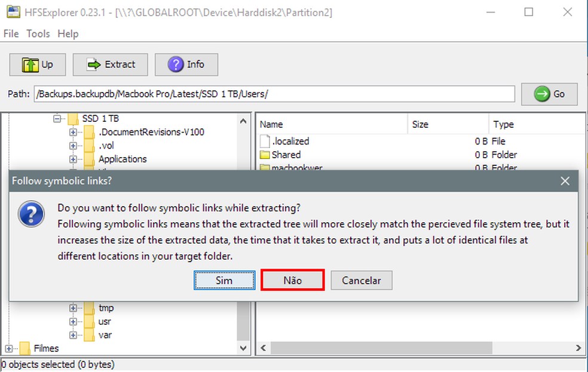Click the question mark dialog icon
The image size is (588, 372).
click(32, 214)
